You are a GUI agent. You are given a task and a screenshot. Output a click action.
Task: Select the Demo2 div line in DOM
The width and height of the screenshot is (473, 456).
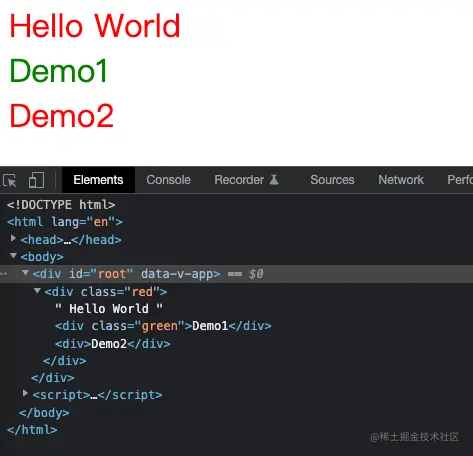tap(113, 343)
